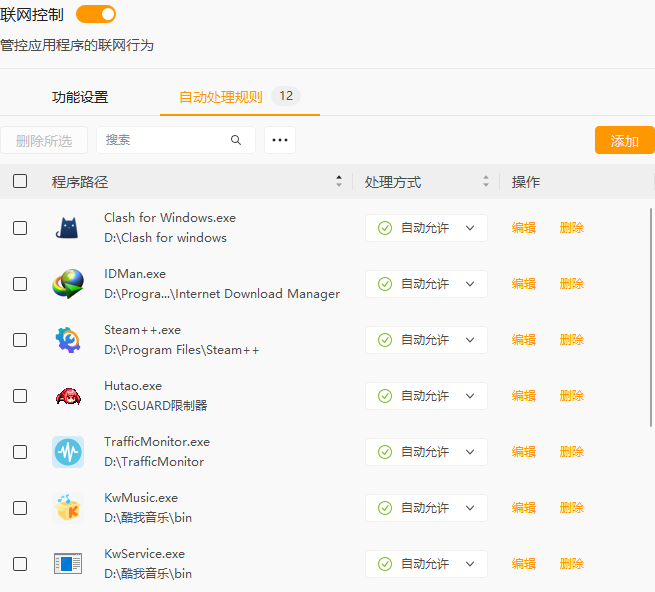Switch to the 功能设置 tab

click(80, 97)
